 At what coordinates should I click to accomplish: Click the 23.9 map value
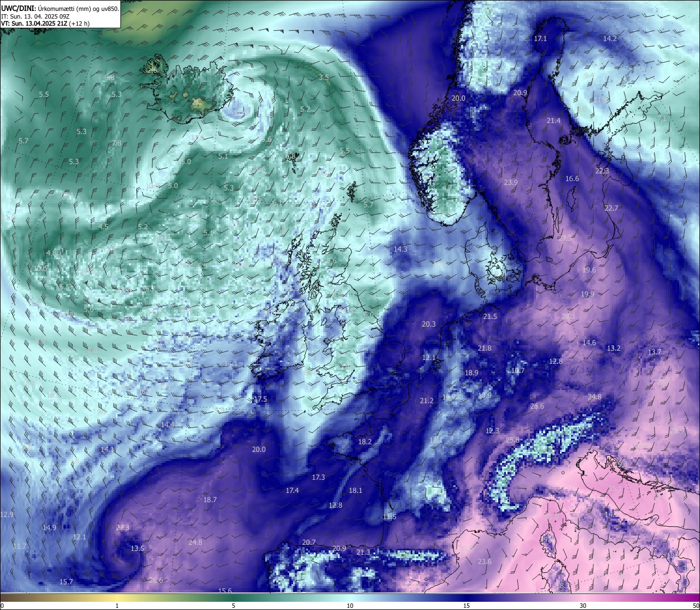coord(511,183)
